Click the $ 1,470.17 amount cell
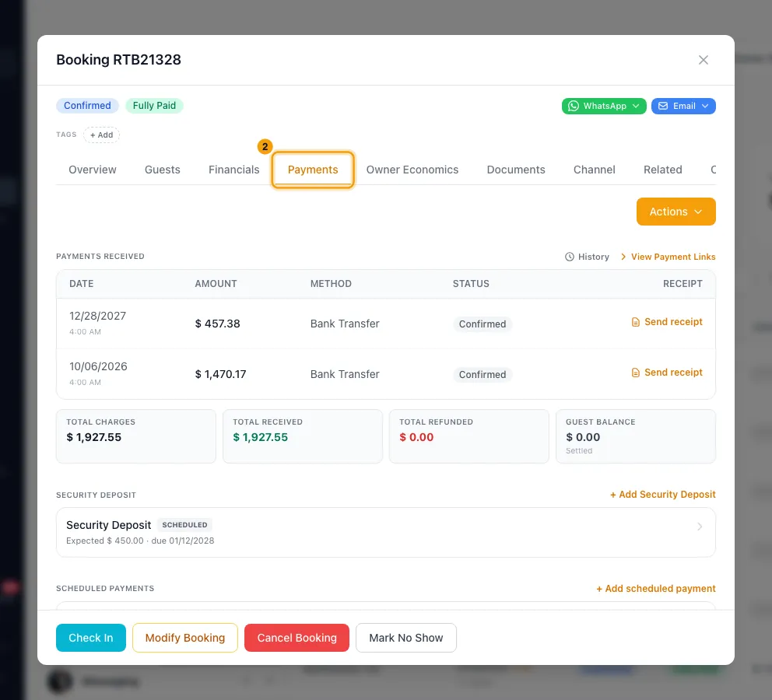Viewport: 772px width, 700px height. 220,374
